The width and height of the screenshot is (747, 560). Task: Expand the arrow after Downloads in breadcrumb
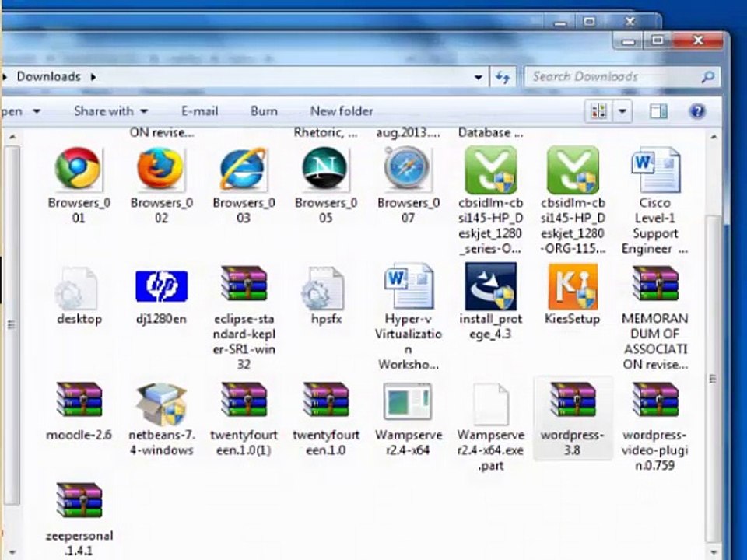[93, 77]
